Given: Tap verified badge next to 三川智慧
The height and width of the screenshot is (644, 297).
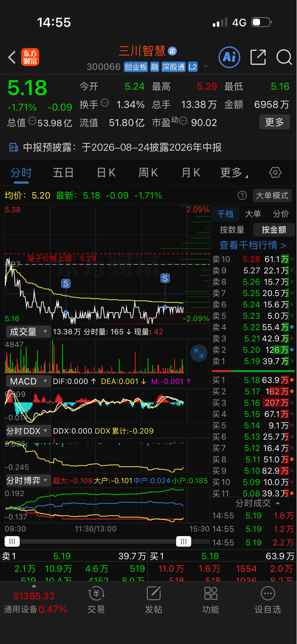Looking at the screenshot, I should click(172, 51).
